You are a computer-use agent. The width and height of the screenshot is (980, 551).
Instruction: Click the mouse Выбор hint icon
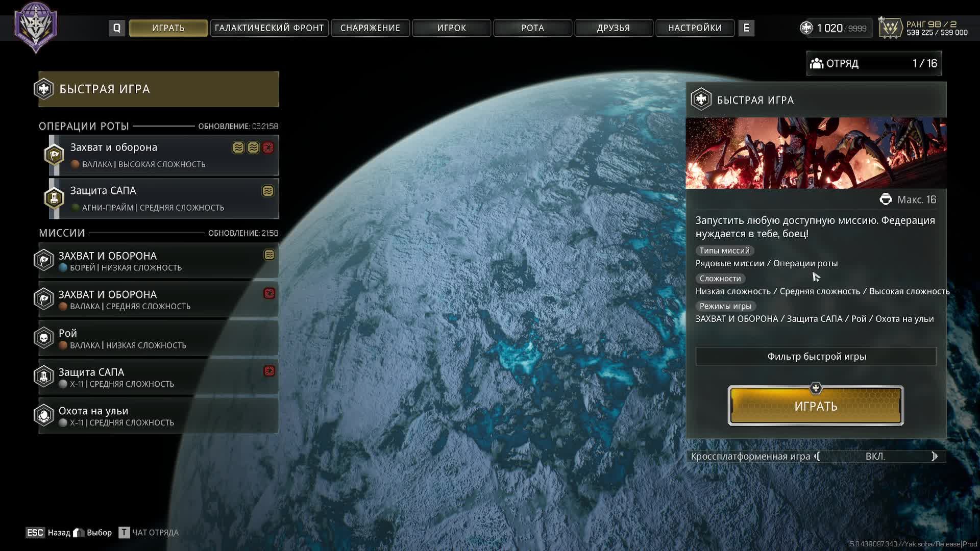[x=78, y=533]
